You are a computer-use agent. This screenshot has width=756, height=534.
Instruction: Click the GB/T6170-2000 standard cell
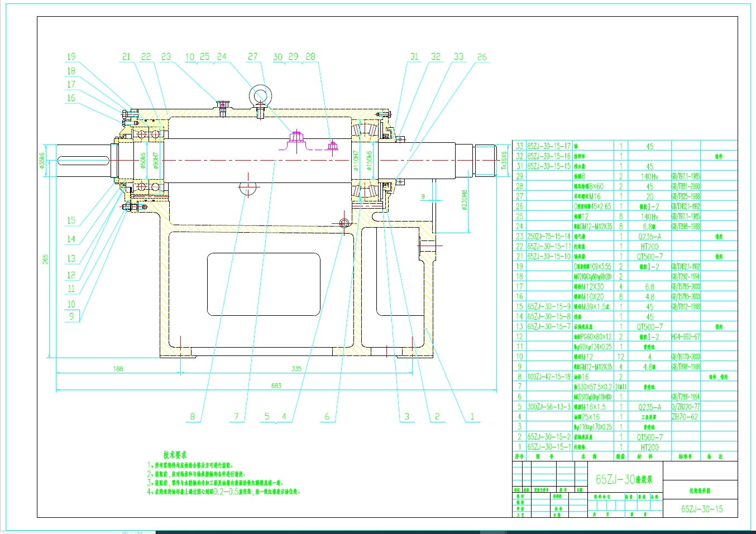pyautogui.click(x=686, y=357)
